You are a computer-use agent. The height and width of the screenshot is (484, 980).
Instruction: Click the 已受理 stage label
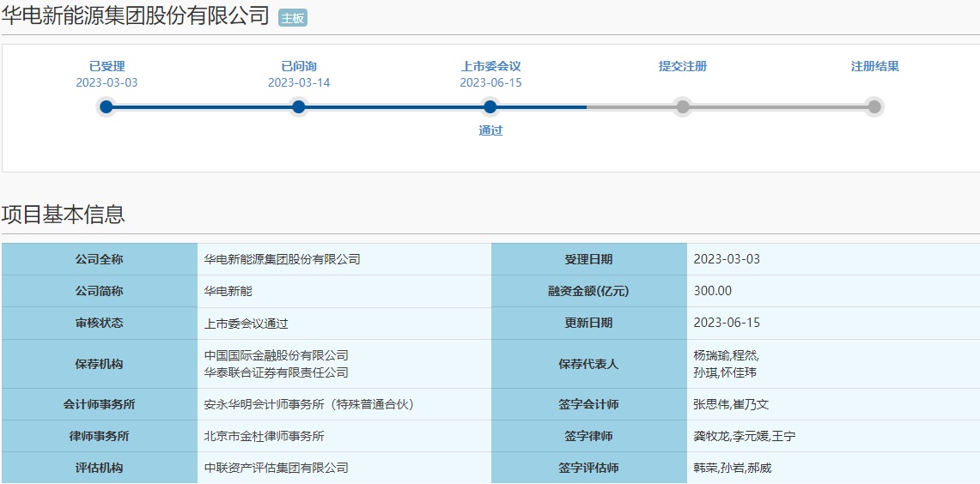pyautogui.click(x=107, y=66)
